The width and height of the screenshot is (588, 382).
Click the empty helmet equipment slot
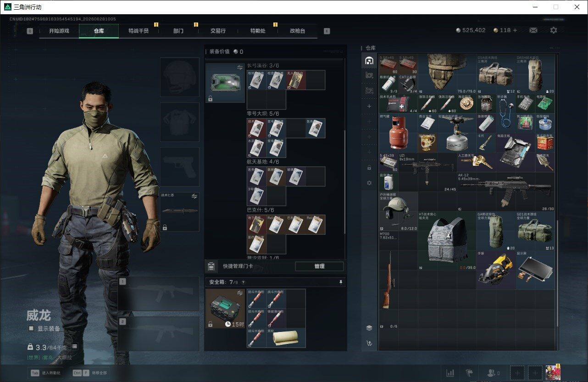coord(180,77)
